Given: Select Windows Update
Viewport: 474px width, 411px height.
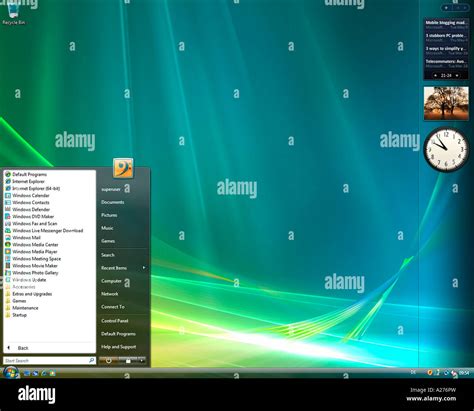Looking at the screenshot, I should click(26, 280).
